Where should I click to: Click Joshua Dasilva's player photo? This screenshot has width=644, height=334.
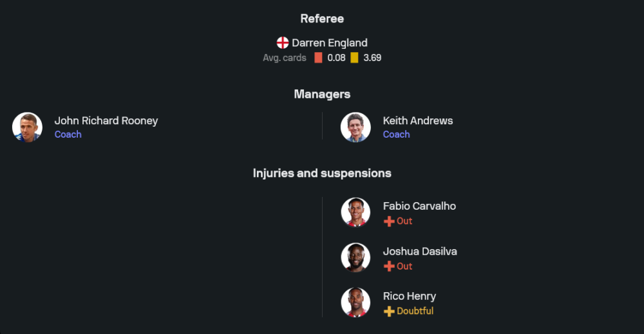(x=355, y=257)
